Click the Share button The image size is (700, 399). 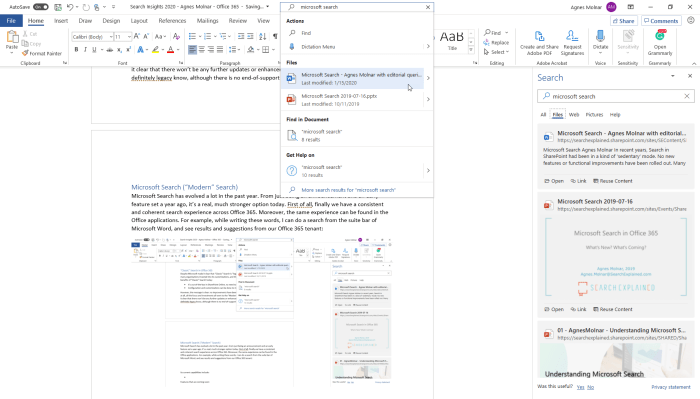(624, 21)
